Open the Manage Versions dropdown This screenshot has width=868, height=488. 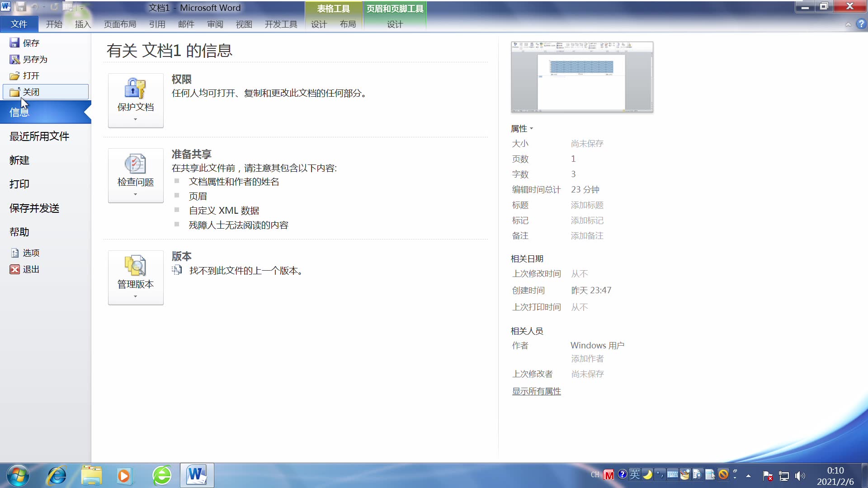pyautogui.click(x=136, y=277)
